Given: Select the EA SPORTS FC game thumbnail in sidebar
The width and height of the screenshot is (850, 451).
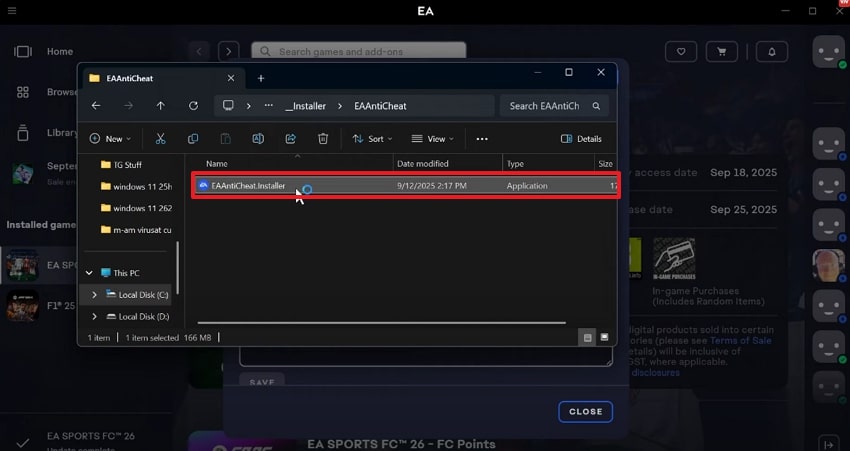Looking at the screenshot, I should pos(22,265).
